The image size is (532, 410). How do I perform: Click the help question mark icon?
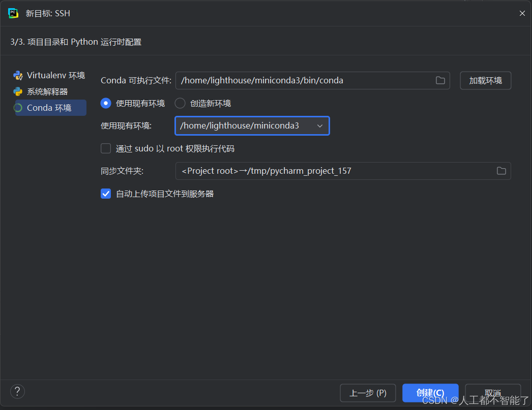[x=17, y=391]
